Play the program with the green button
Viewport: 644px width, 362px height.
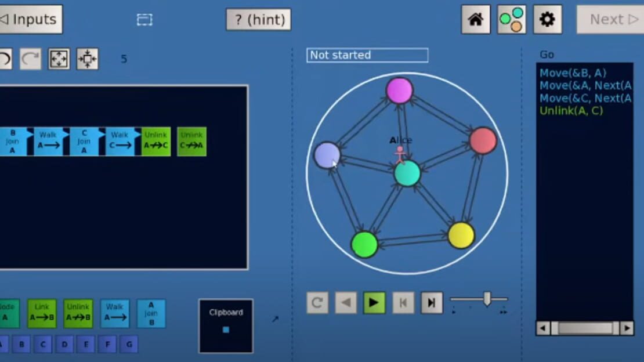(374, 303)
